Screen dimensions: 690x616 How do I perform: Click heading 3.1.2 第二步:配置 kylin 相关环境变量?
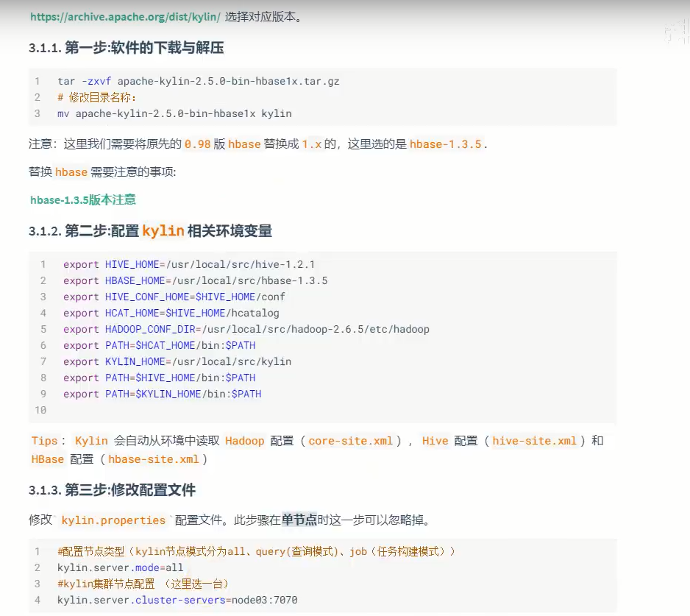tap(151, 231)
